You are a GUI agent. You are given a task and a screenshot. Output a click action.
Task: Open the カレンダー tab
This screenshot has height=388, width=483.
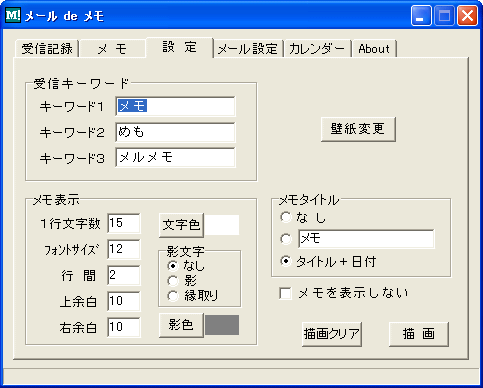click(317, 49)
